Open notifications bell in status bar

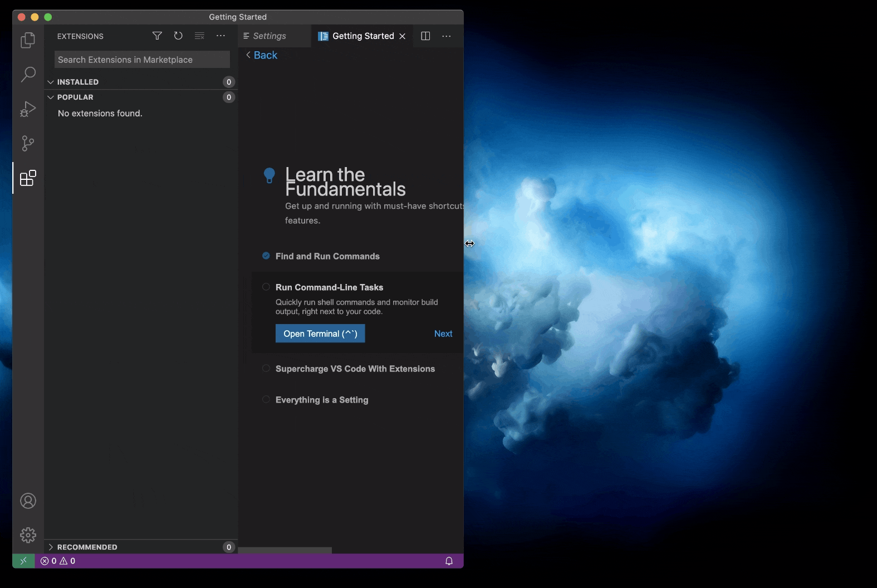point(449,561)
